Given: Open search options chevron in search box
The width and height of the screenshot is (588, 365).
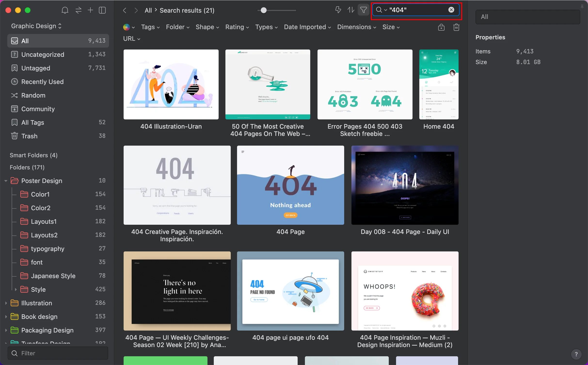Looking at the screenshot, I should 385,10.
